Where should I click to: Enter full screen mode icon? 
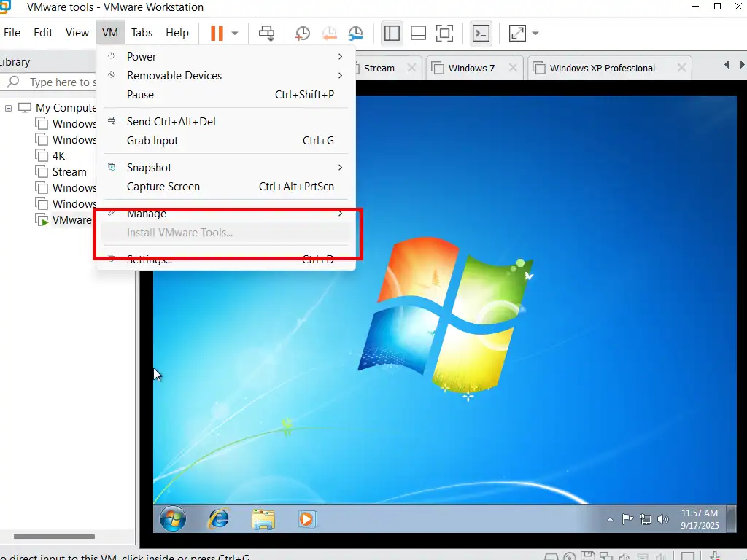444,34
